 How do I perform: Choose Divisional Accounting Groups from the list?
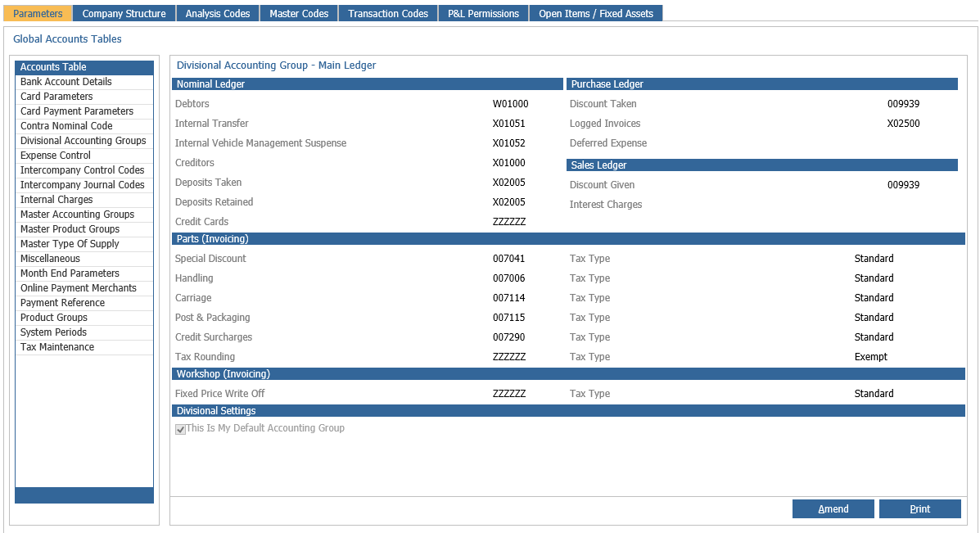click(x=84, y=141)
